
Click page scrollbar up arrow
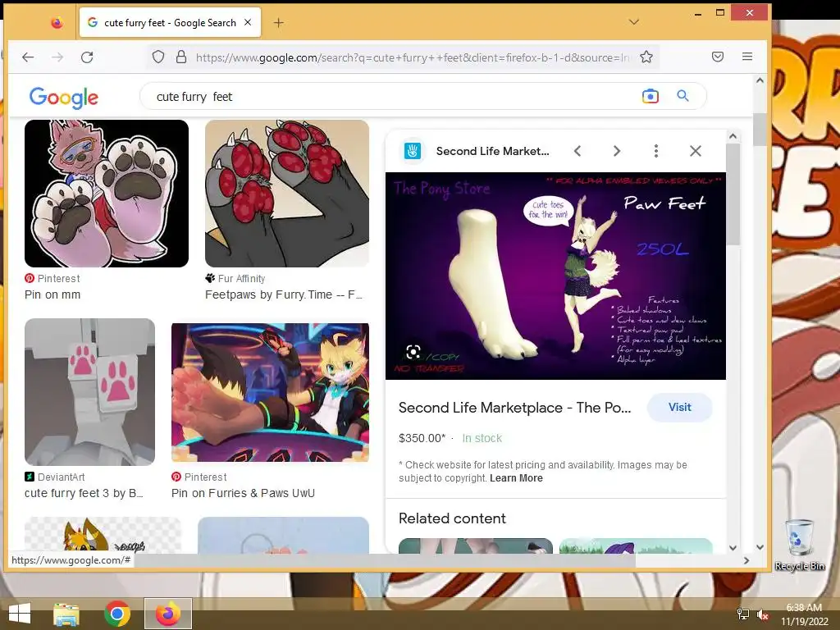tap(760, 80)
